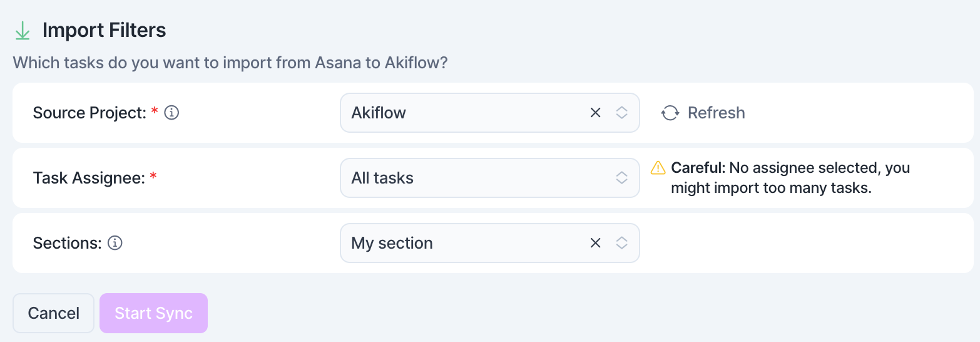Screen dimensions: 980x342
Task: Click the green Import Filters download arrow icon
Action: click(23, 30)
